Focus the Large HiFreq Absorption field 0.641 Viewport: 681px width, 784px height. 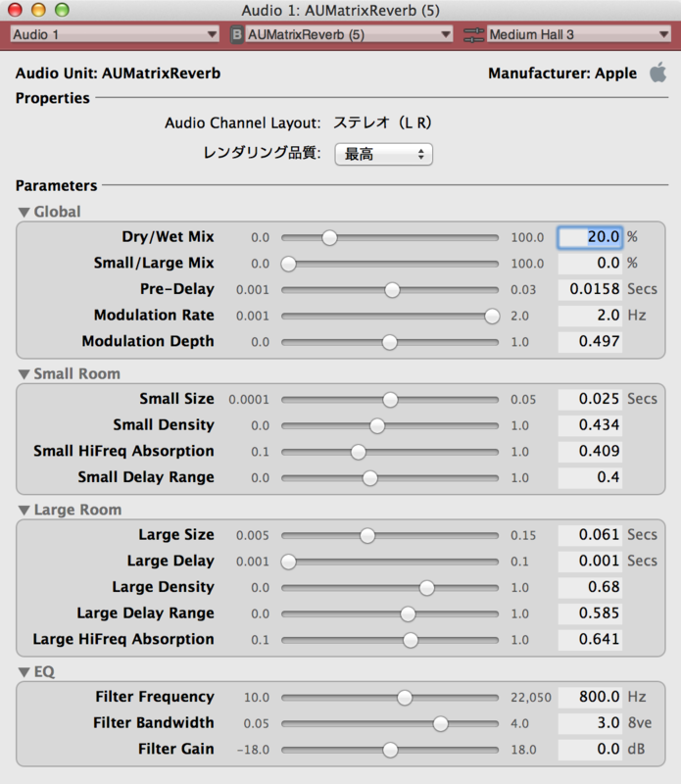click(590, 640)
